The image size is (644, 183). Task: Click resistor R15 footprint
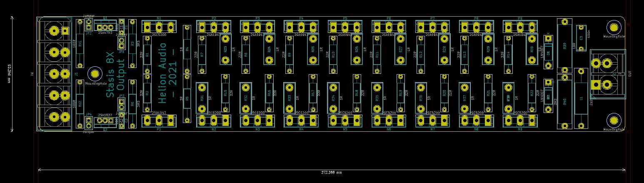point(225,93)
